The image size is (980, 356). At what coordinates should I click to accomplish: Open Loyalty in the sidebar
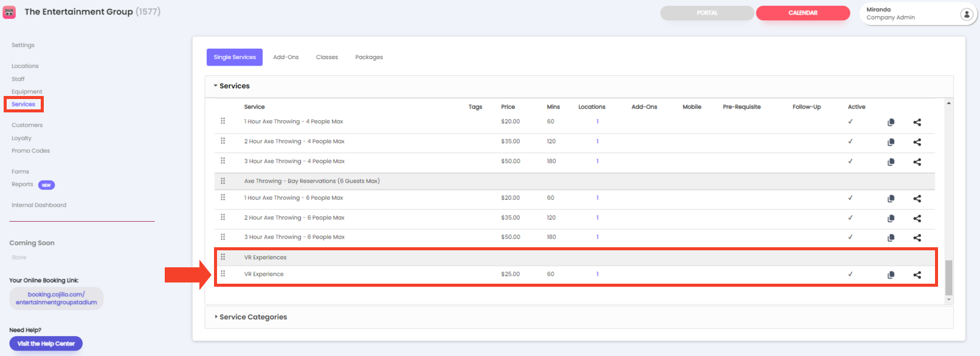pos(21,139)
